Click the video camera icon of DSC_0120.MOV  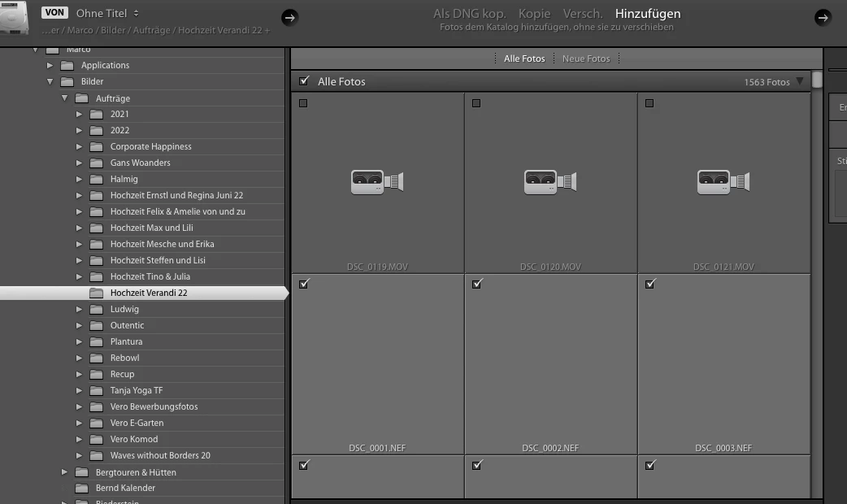pyautogui.click(x=550, y=181)
